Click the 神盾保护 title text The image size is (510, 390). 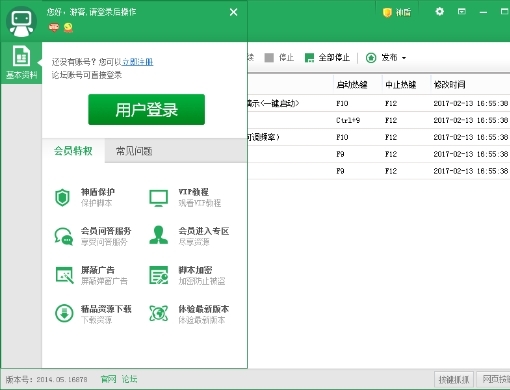coord(98,192)
